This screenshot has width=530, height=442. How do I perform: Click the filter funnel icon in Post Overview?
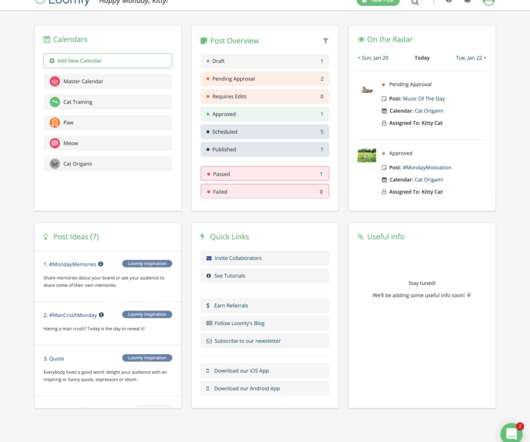coord(326,41)
